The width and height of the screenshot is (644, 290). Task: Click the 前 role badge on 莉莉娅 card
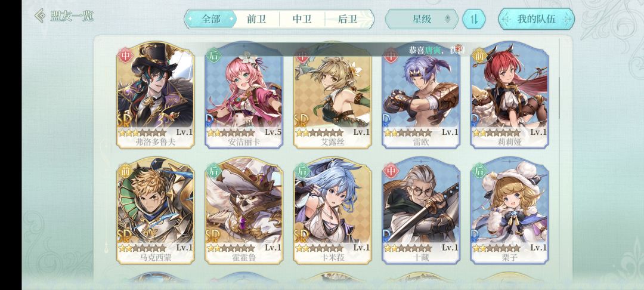(479, 55)
